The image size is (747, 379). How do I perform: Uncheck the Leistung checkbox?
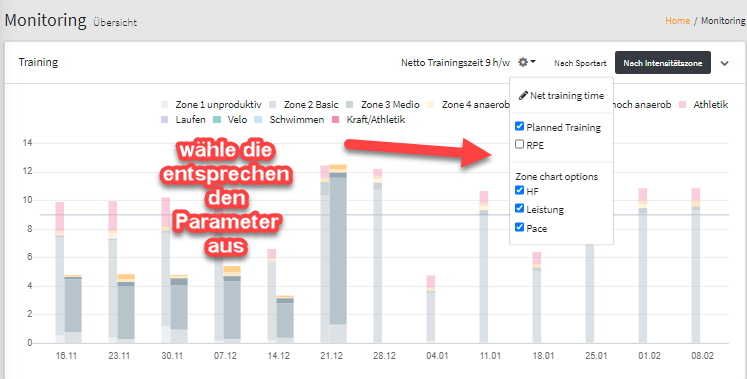click(x=520, y=208)
